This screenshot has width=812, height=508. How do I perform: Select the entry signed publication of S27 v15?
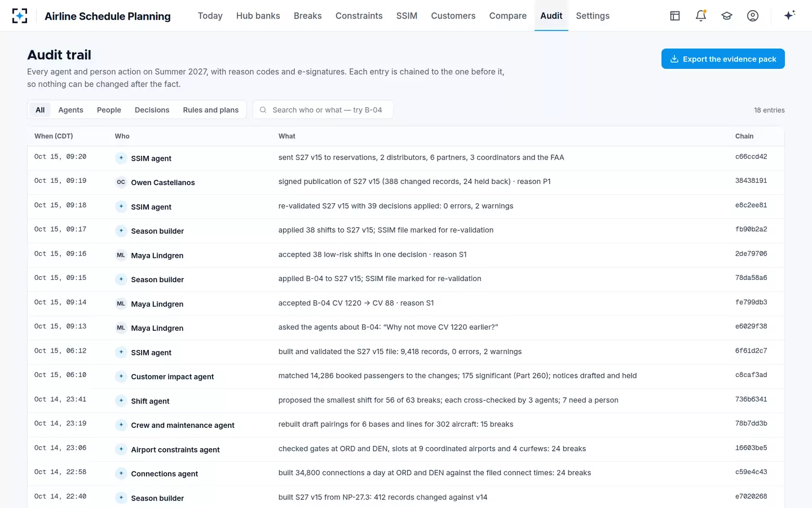click(x=405, y=182)
